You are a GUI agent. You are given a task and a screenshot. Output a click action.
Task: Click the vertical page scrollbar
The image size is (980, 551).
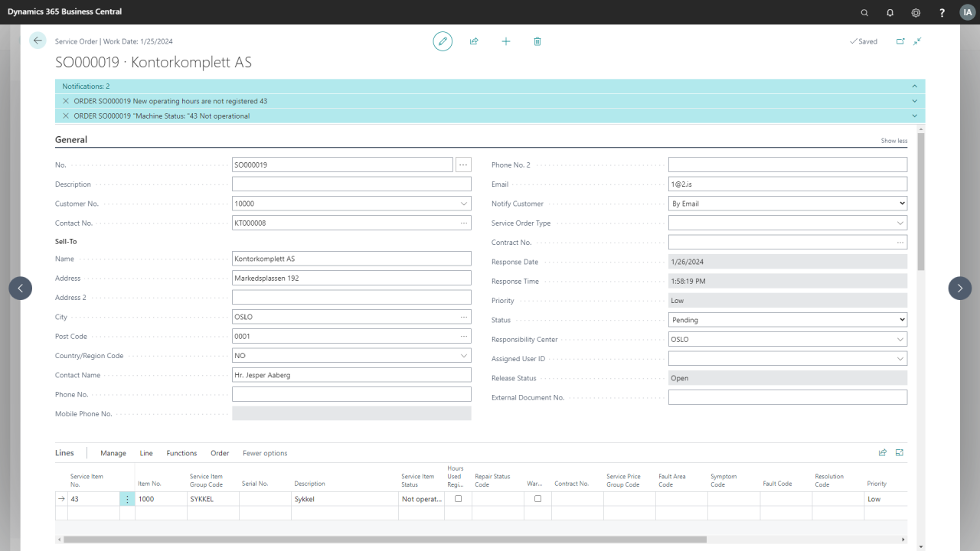tap(921, 201)
